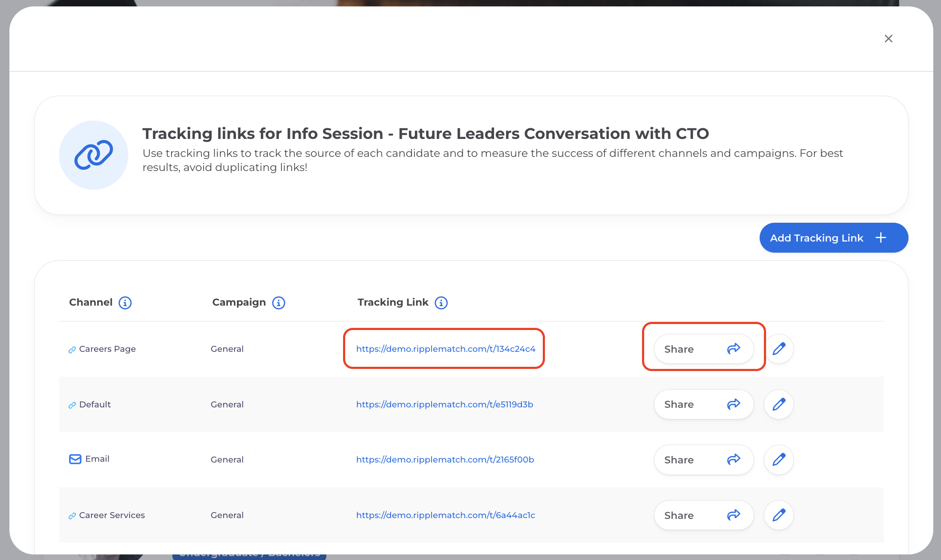Click the Channel info icon
Image resolution: width=941 pixels, height=560 pixels.
pos(125,303)
